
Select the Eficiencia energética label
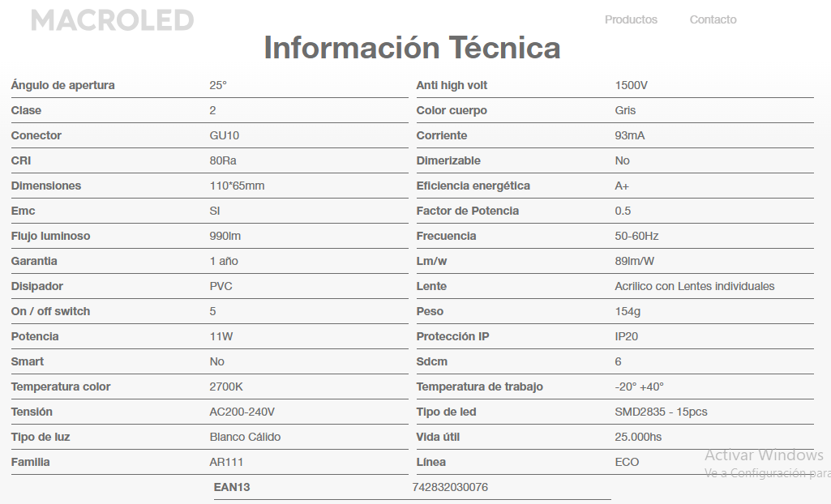(473, 186)
